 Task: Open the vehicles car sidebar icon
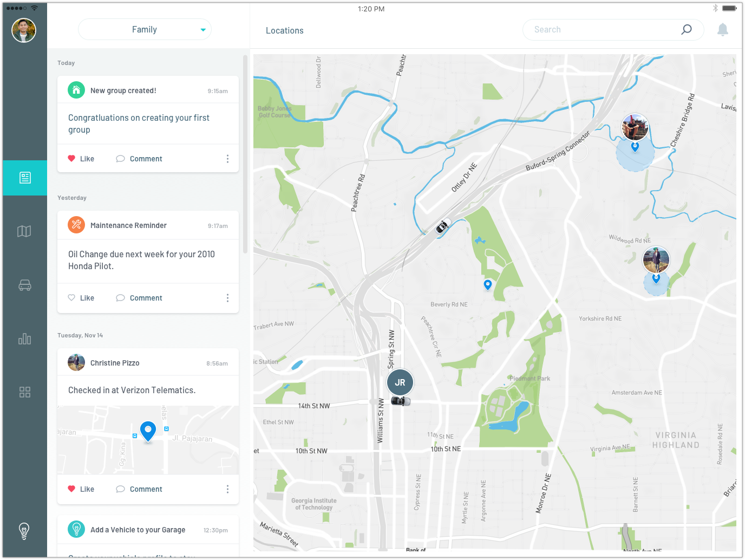(x=25, y=285)
